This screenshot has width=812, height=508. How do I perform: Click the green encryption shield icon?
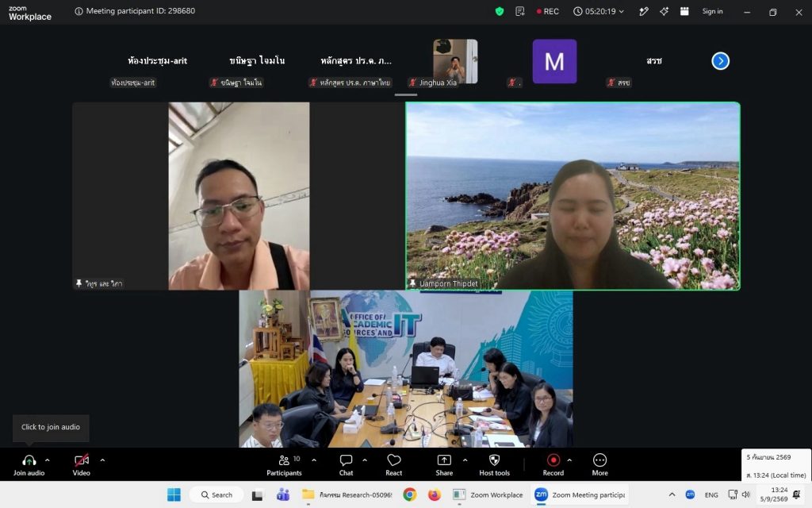pyautogui.click(x=500, y=11)
